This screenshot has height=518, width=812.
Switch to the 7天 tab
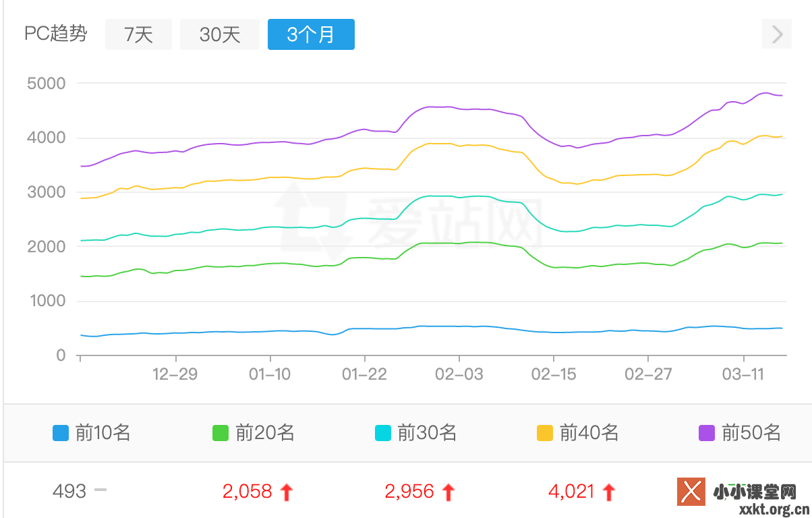[138, 34]
